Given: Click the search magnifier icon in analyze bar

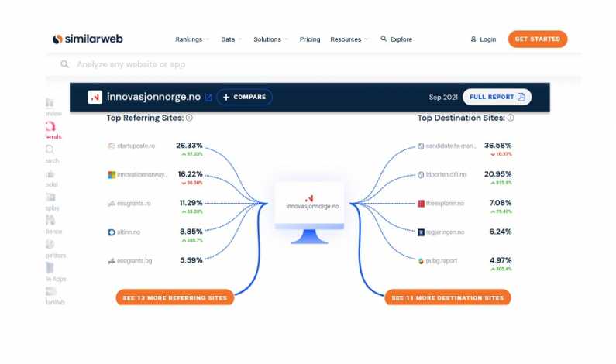Looking at the screenshot, I should coord(65,64).
